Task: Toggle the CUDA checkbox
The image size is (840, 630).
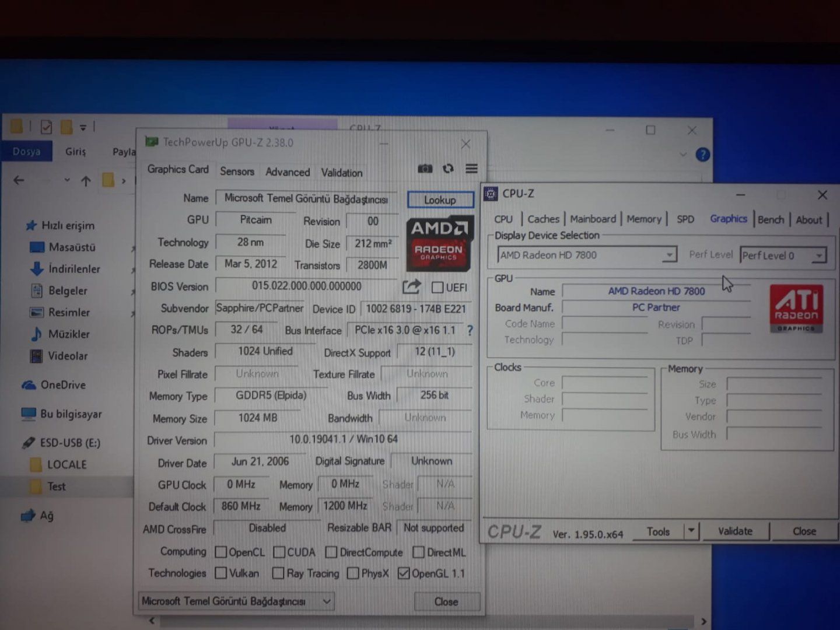Action: (x=279, y=552)
